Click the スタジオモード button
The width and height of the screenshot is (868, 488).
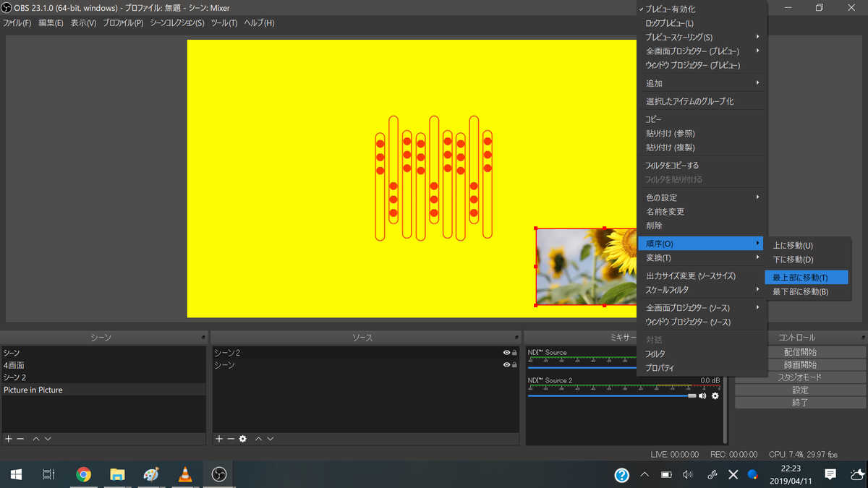coord(800,377)
